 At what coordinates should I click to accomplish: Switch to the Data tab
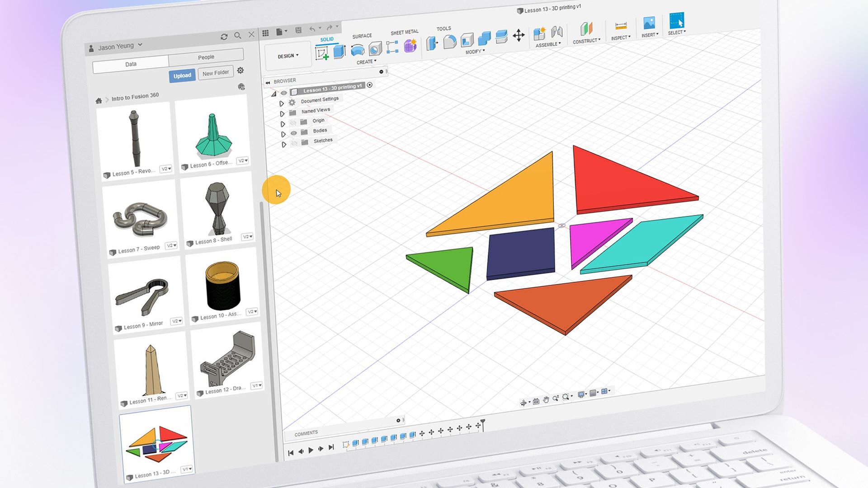[x=131, y=64]
